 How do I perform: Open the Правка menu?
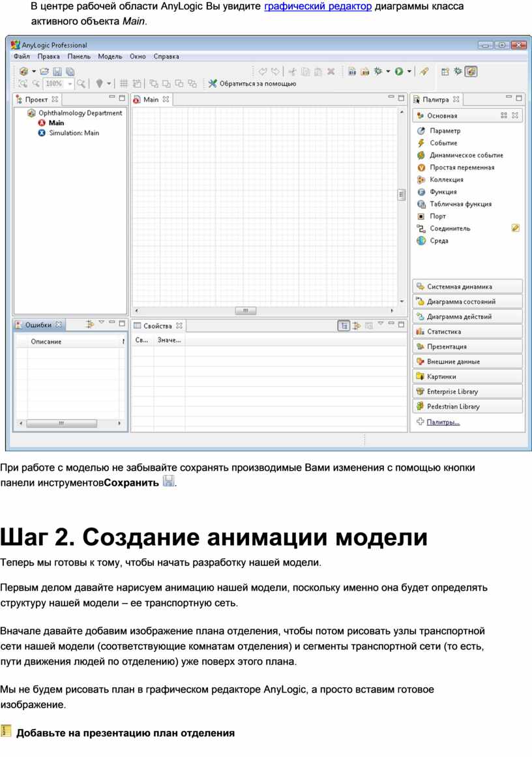click(49, 56)
